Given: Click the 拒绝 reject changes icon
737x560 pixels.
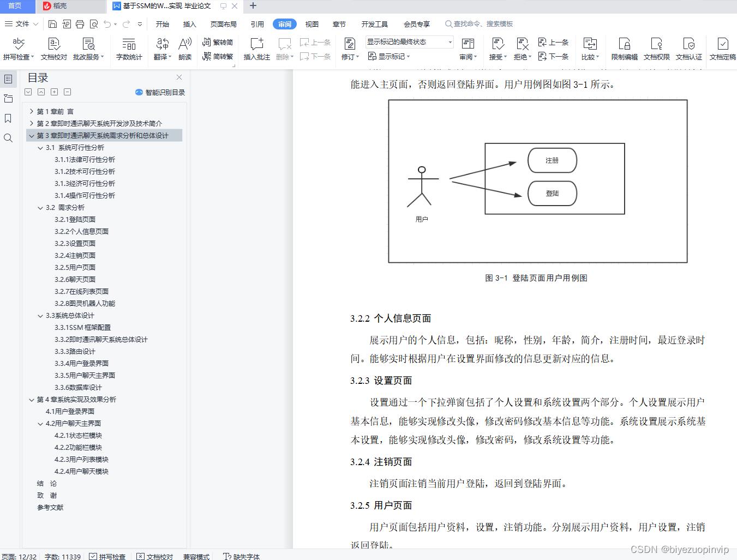Looking at the screenshot, I should click(x=522, y=49).
